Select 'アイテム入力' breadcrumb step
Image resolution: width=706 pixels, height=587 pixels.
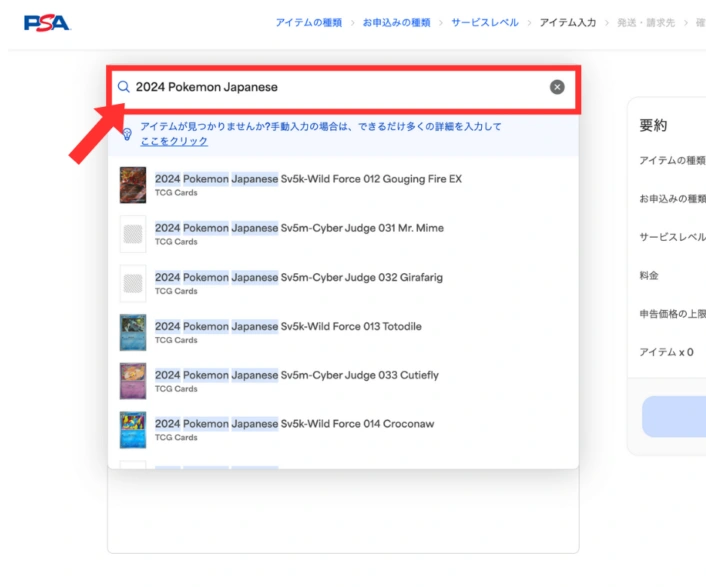tap(568, 23)
